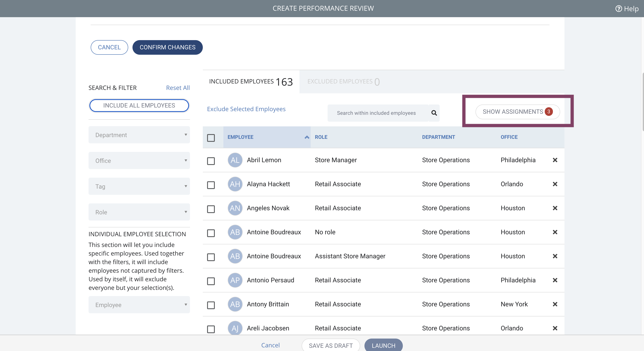Image resolution: width=644 pixels, height=351 pixels.
Task: Click the SHOW ASSIGNMENTS button
Action: tap(518, 112)
